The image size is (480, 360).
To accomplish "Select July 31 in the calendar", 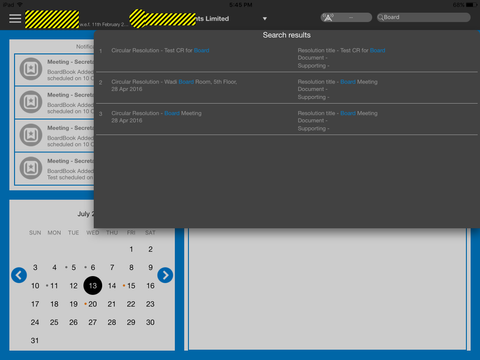I will [x=35, y=340].
